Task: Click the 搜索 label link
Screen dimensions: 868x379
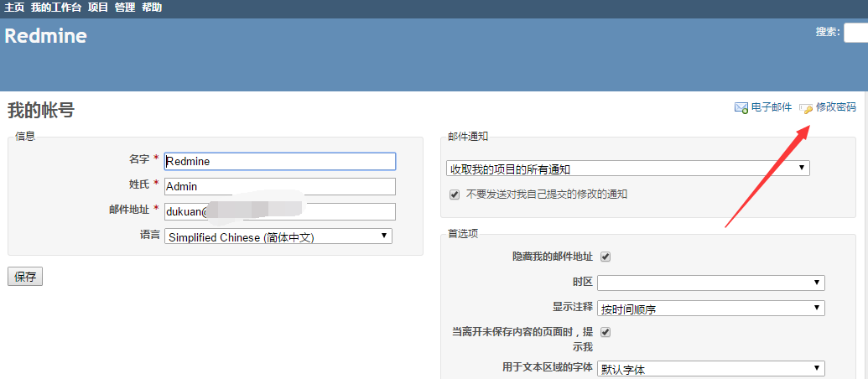Action: [827, 32]
